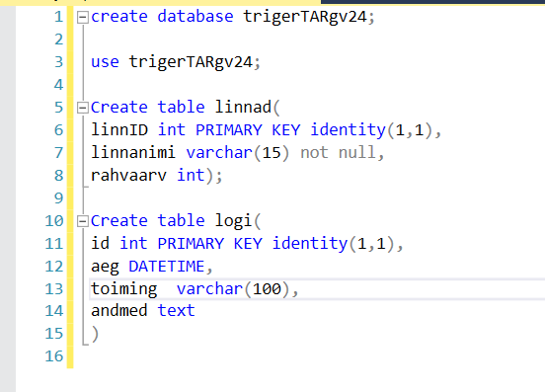Click line number 16 in gutter
Image resolution: width=545 pixels, height=392 pixels.
54,356
